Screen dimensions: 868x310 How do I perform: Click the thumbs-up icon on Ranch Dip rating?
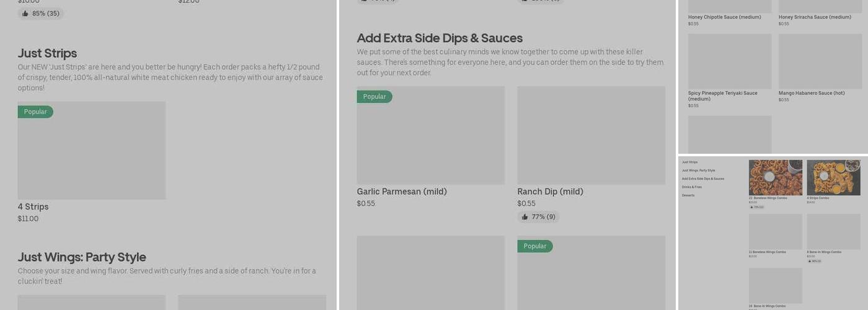(525, 217)
